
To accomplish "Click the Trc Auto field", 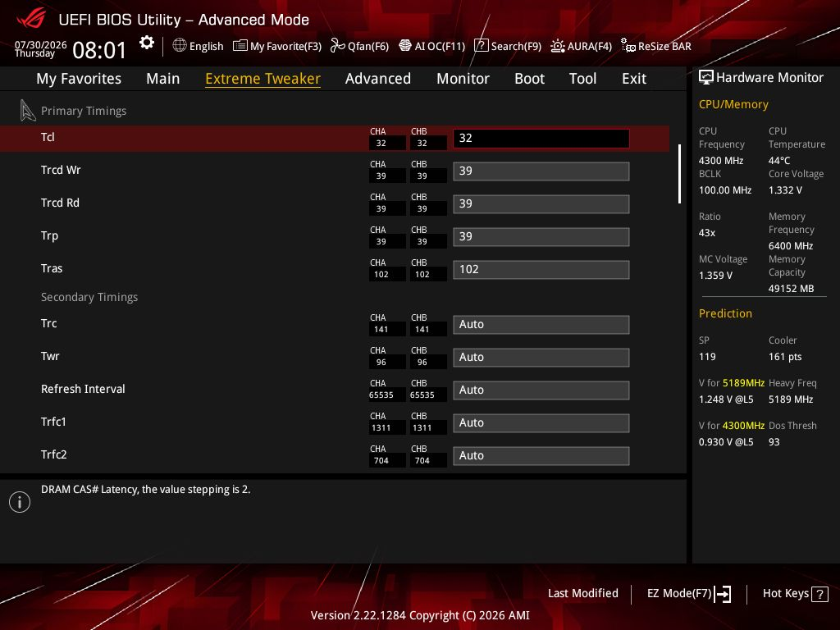I will (541, 325).
